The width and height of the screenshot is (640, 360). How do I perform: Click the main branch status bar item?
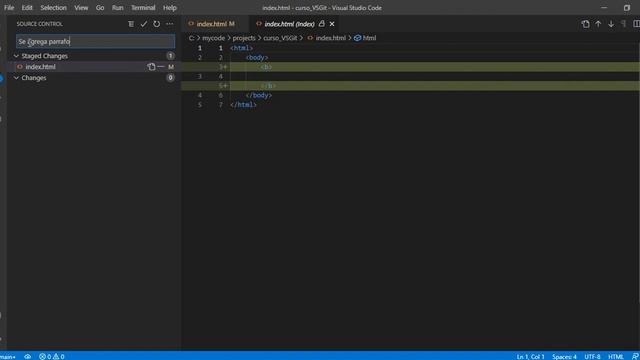click(x=8, y=356)
